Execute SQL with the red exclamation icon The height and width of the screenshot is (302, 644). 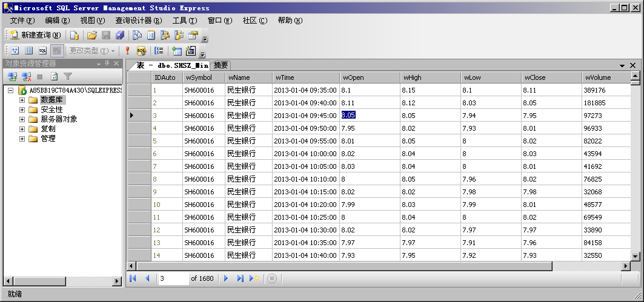coord(127,51)
